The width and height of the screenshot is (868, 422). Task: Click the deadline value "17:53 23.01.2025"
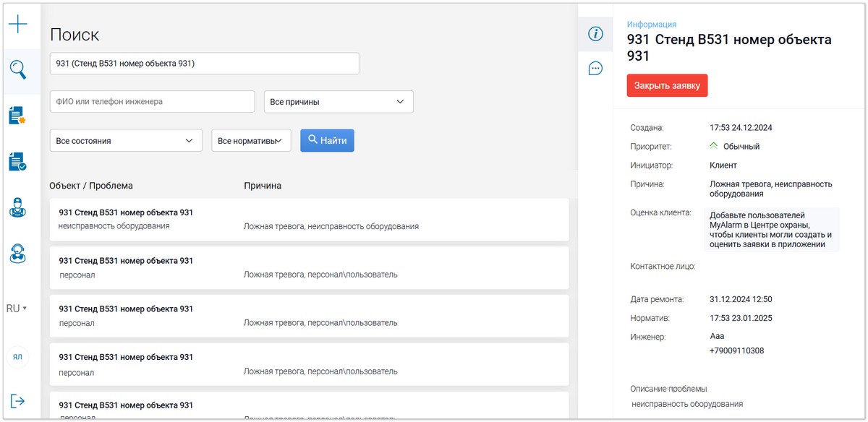click(741, 317)
